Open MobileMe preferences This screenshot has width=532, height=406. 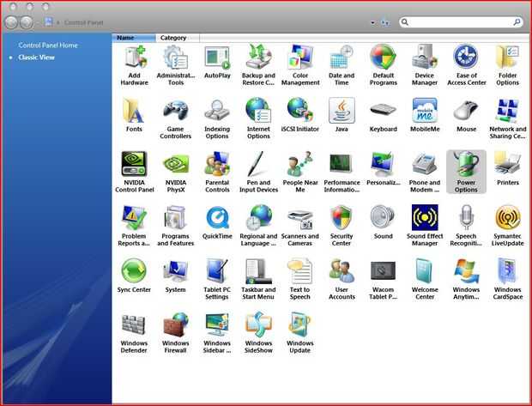pyautogui.click(x=425, y=115)
